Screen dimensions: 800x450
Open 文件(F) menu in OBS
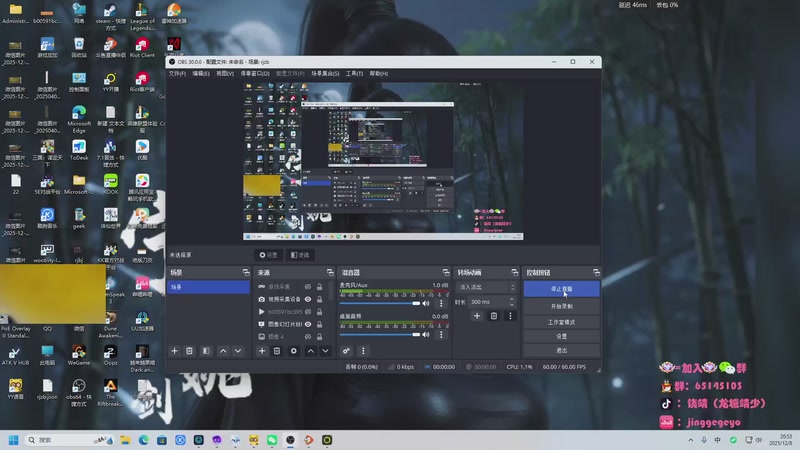pyautogui.click(x=177, y=73)
